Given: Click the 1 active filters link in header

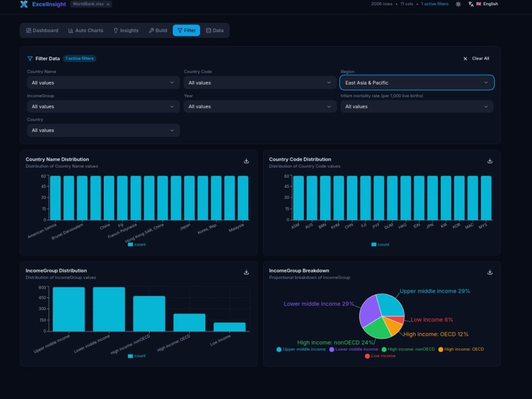Looking at the screenshot, I should tap(435, 4).
